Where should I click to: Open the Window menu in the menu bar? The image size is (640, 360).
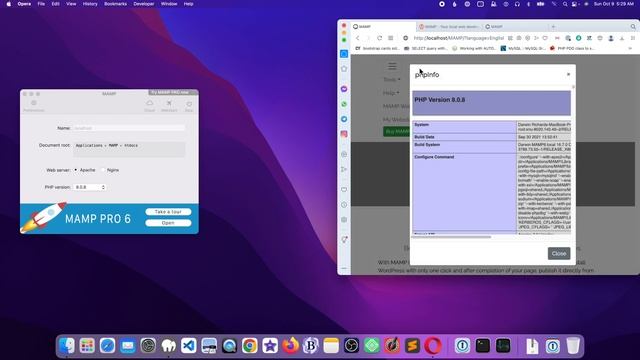click(169, 4)
